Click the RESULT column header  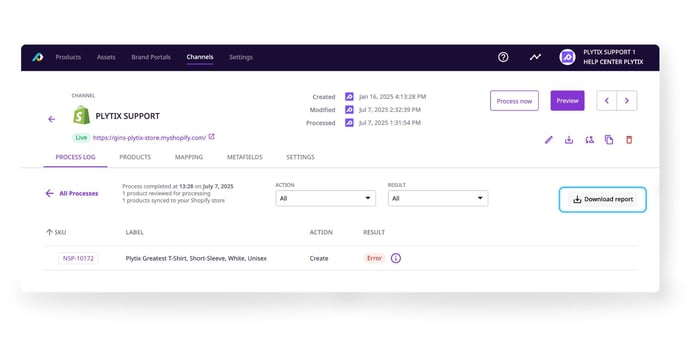click(x=374, y=232)
